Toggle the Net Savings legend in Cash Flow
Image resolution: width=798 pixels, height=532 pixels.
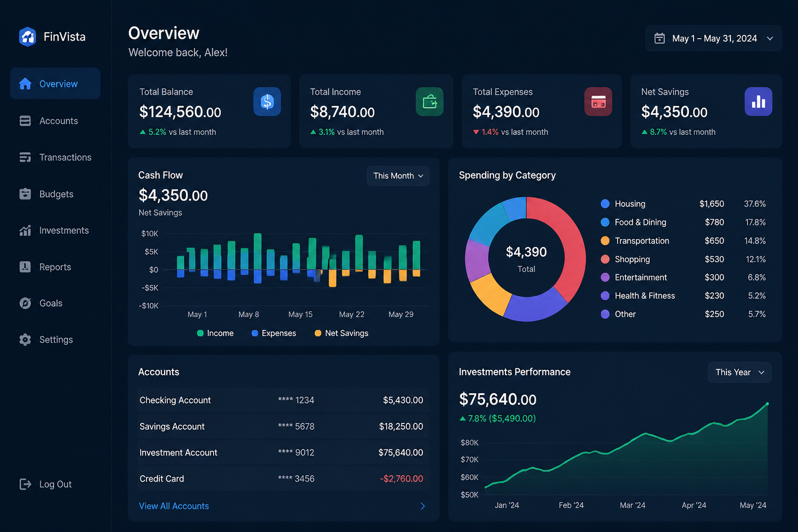click(341, 333)
